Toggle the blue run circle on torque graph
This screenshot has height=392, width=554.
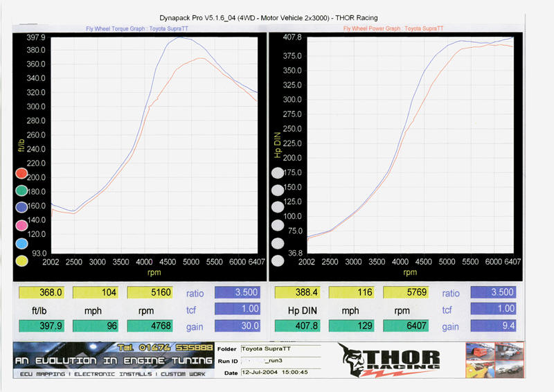[21, 208]
